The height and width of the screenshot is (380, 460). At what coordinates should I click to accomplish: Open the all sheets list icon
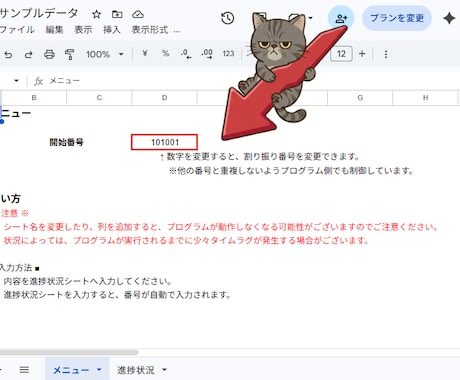[24, 370]
